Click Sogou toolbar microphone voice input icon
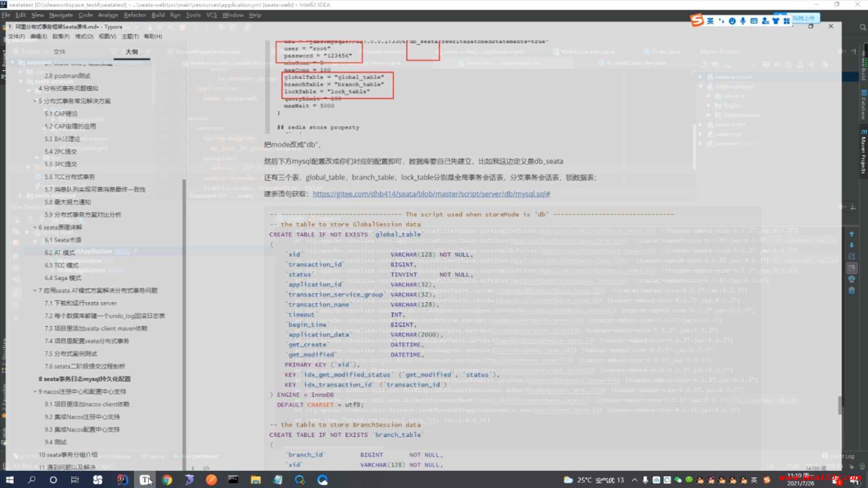The height and width of the screenshot is (488, 868). (743, 21)
